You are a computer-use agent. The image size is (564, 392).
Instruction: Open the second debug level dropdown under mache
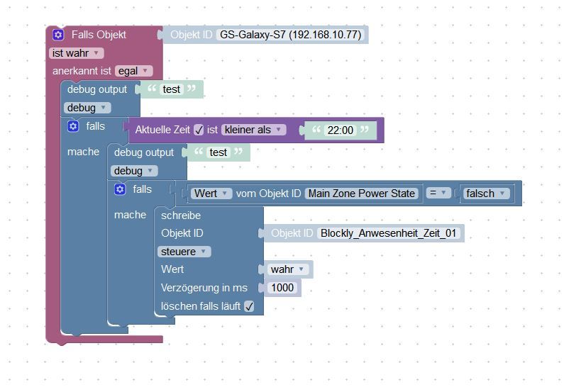point(134,171)
